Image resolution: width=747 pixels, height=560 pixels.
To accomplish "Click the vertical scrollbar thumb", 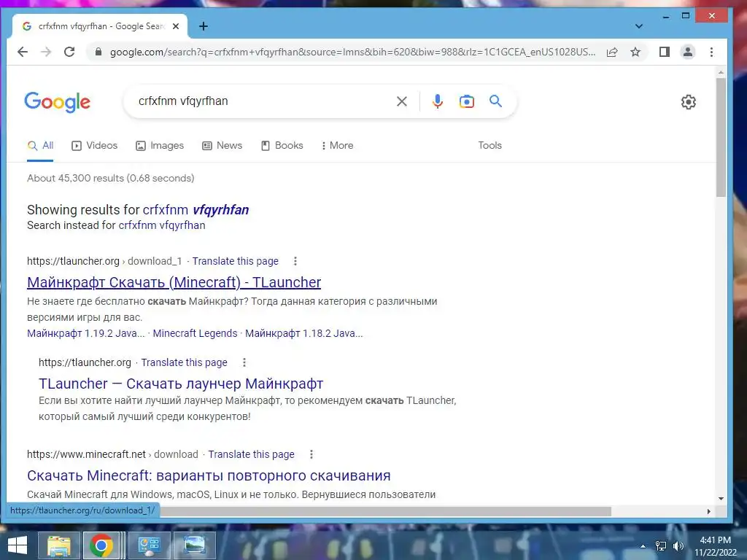I will point(721,137).
